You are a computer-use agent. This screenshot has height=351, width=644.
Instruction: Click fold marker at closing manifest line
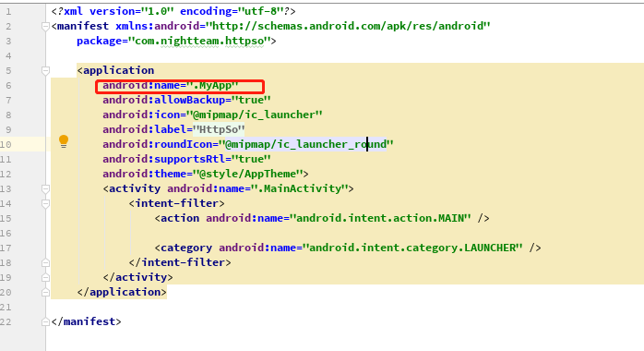tap(45, 321)
